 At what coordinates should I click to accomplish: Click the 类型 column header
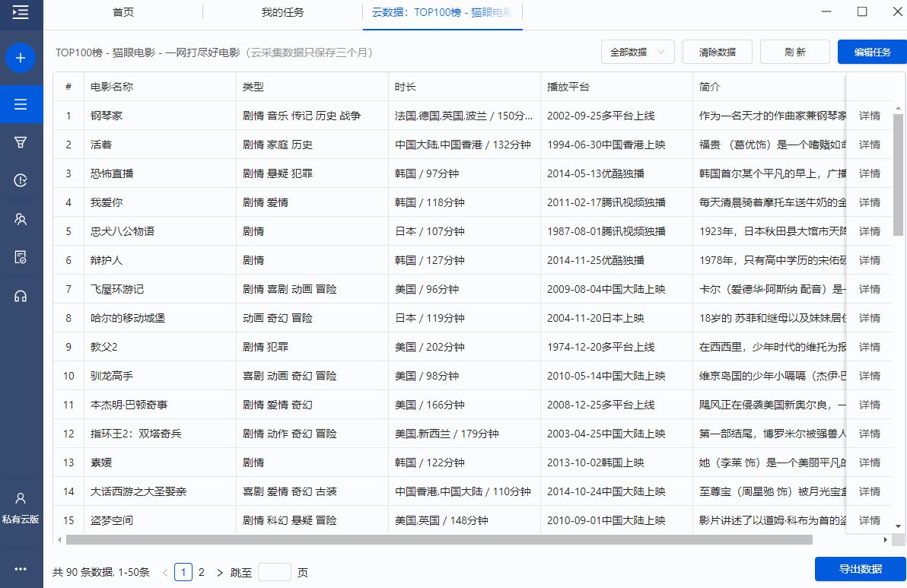coord(313,87)
